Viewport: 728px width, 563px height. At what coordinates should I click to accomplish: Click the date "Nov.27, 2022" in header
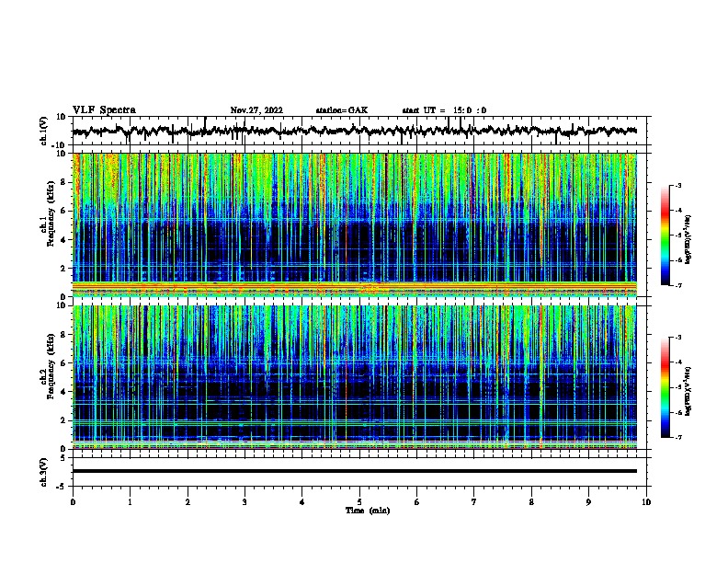pyautogui.click(x=256, y=110)
